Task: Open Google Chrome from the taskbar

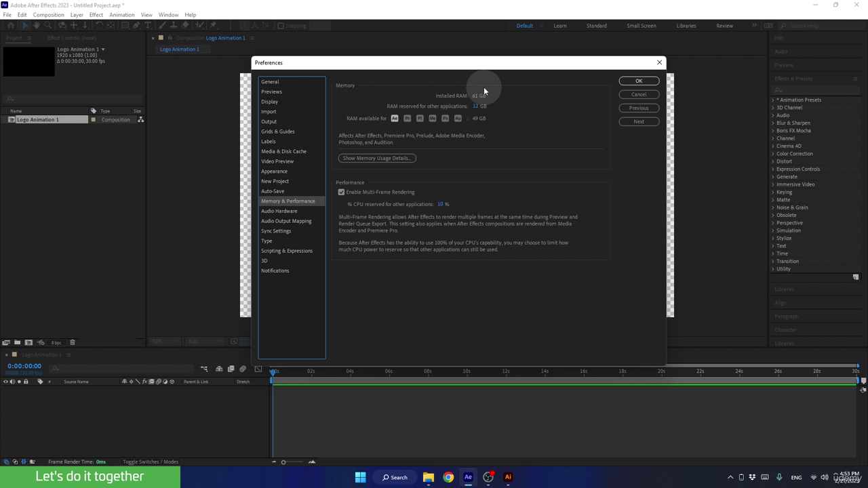Action: coord(448,477)
